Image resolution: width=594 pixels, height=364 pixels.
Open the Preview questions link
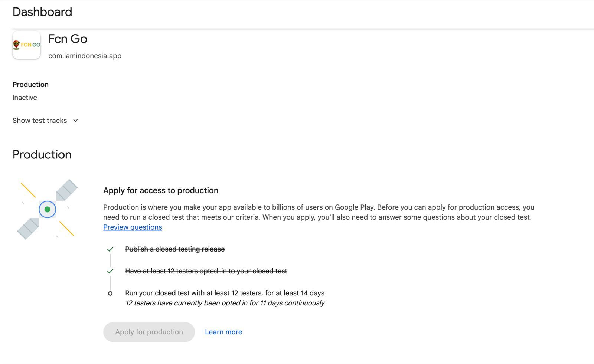click(133, 227)
